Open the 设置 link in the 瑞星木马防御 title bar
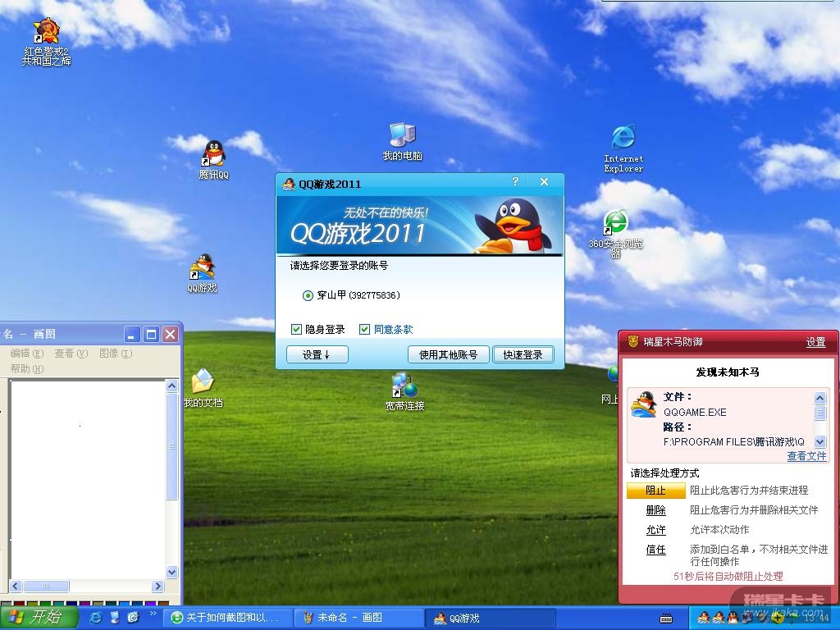 816,342
